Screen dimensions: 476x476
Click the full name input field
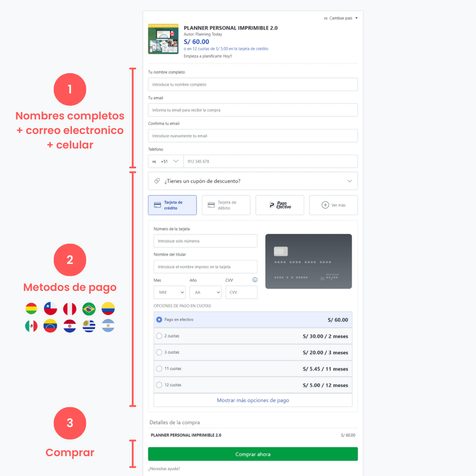click(x=253, y=84)
